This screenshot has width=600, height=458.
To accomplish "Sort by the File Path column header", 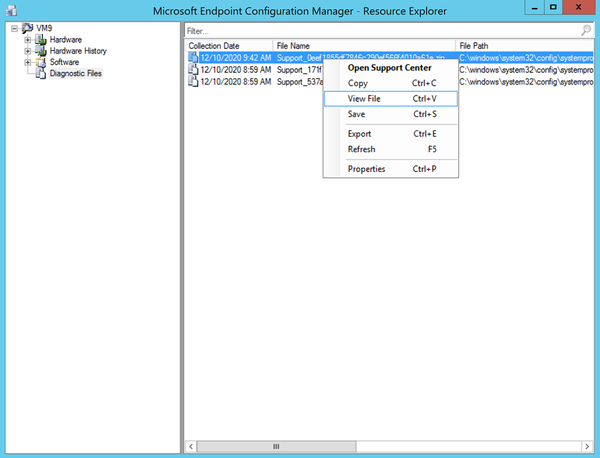I will (525, 46).
